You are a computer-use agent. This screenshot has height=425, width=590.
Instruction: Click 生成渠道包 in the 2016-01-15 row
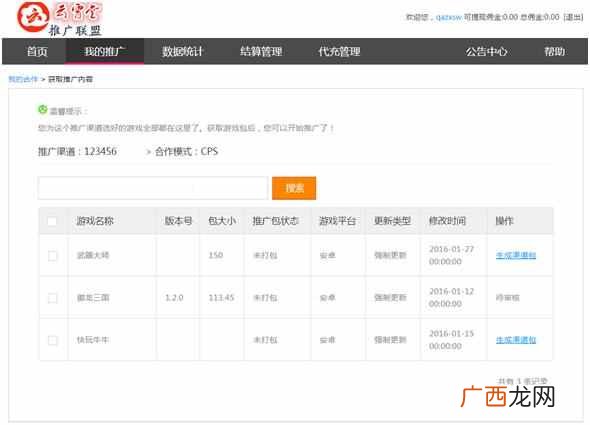(516, 340)
